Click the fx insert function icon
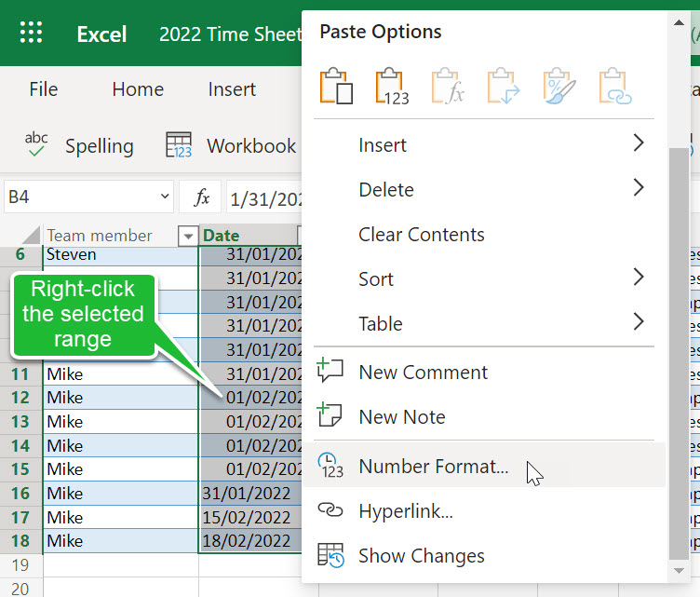700x597 pixels. (201, 197)
